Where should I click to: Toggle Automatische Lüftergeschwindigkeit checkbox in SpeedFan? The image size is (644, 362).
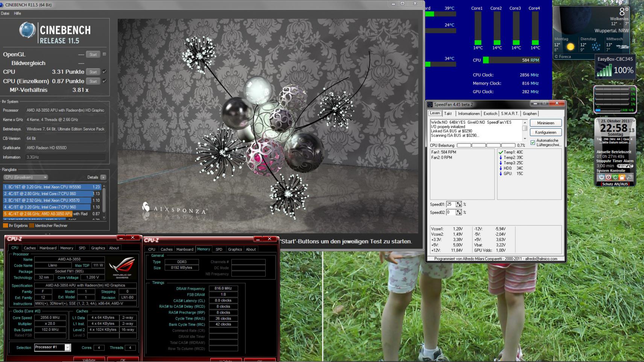coord(533,142)
